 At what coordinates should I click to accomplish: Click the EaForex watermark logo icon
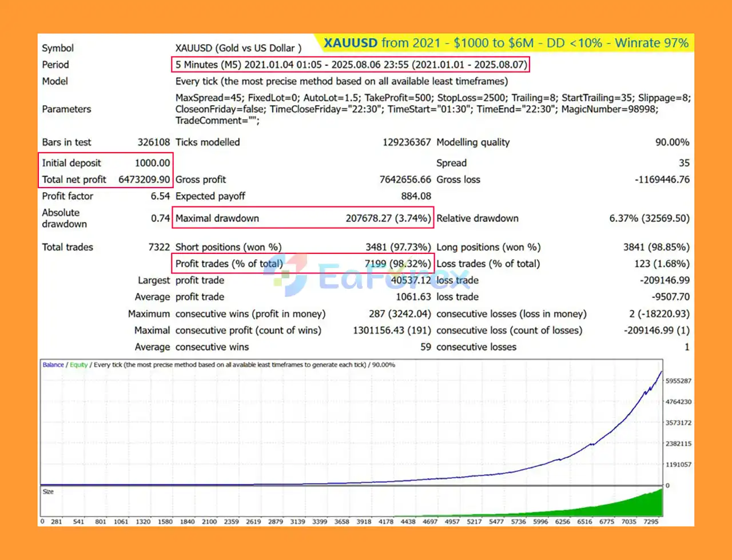coord(289,276)
